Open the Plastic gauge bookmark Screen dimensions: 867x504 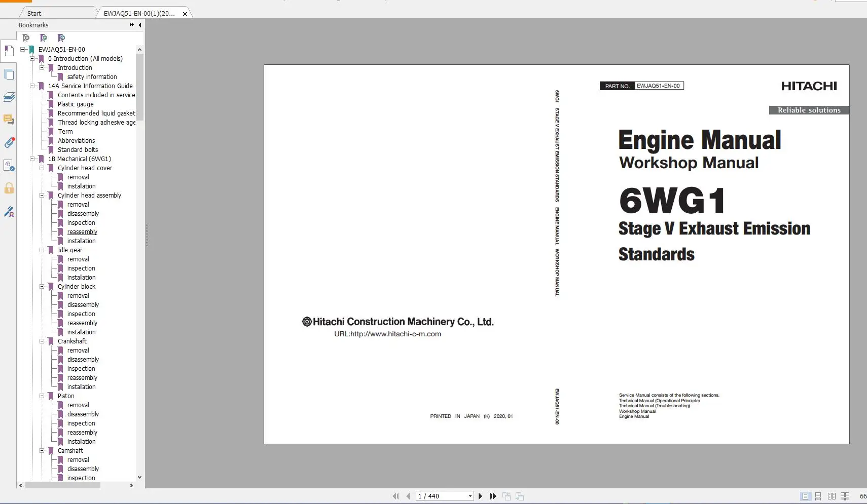[x=76, y=104]
